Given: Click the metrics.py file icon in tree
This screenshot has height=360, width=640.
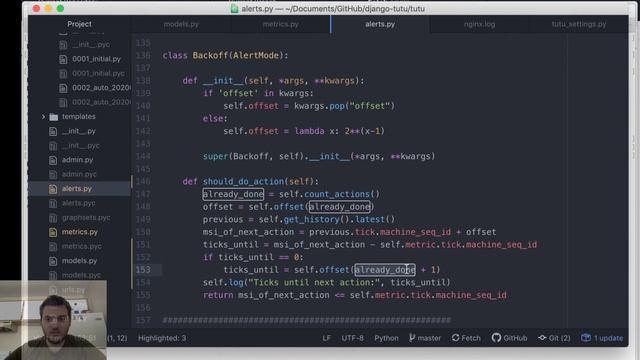Looking at the screenshot, I should (x=53, y=232).
